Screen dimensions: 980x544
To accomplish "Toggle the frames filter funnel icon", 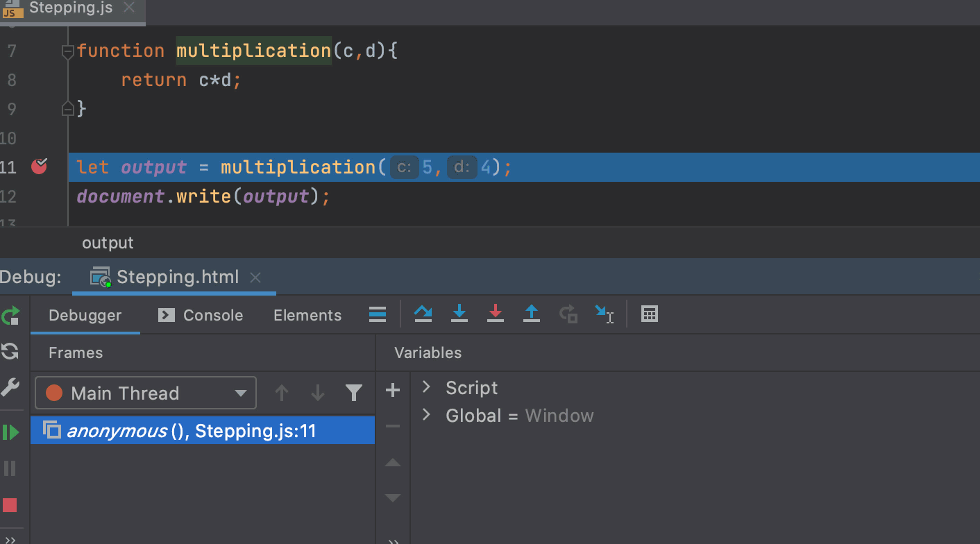I will click(354, 393).
